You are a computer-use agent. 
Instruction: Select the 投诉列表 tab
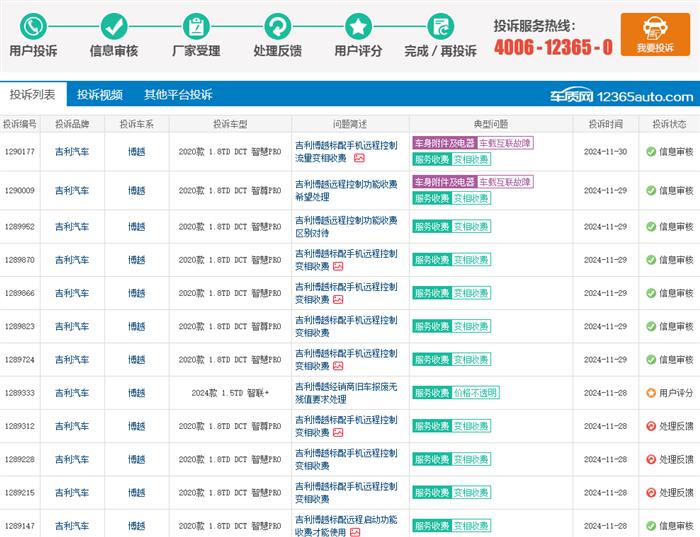(x=33, y=94)
